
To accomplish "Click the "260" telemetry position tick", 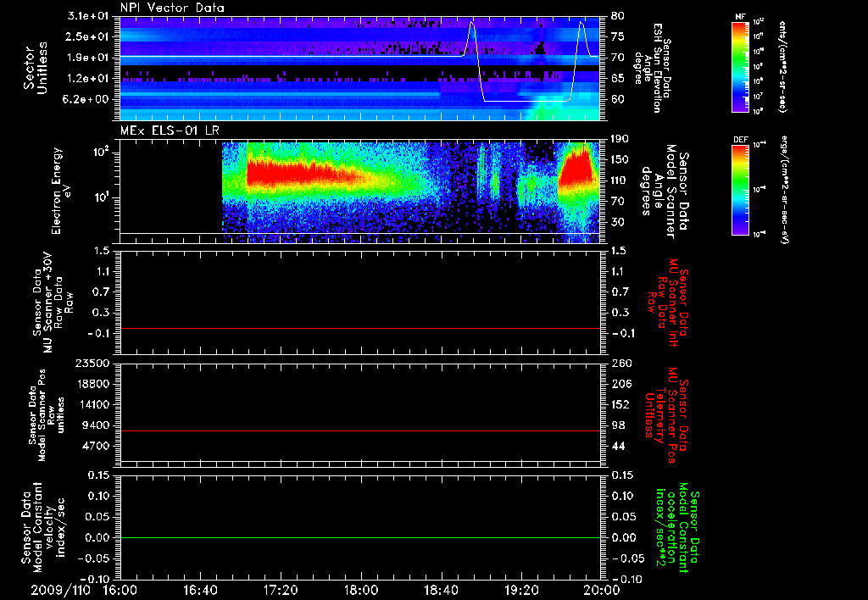I will click(620, 363).
